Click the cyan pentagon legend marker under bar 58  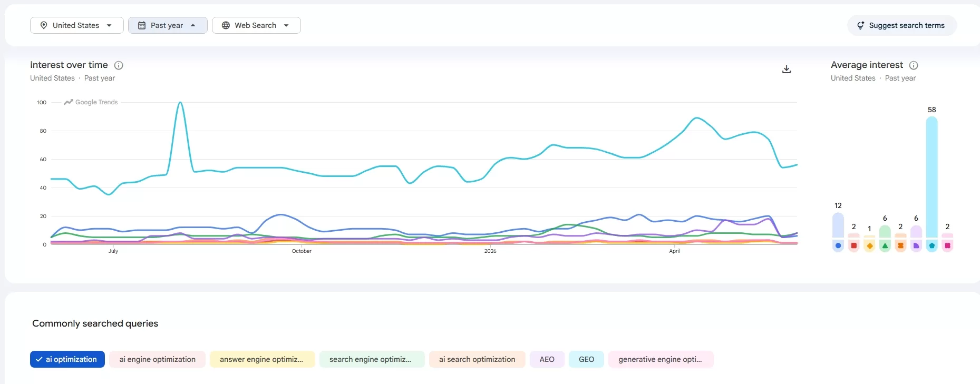pos(932,245)
